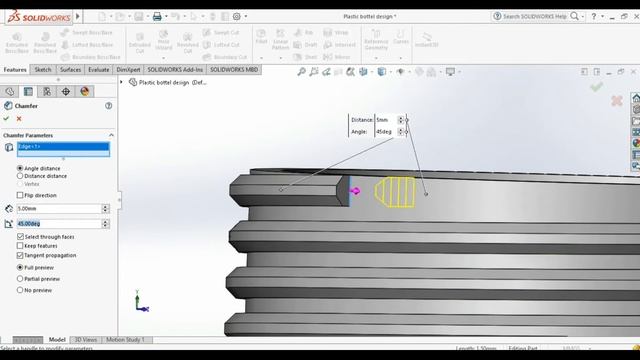Enable Keep features checkbox

pos(20,246)
